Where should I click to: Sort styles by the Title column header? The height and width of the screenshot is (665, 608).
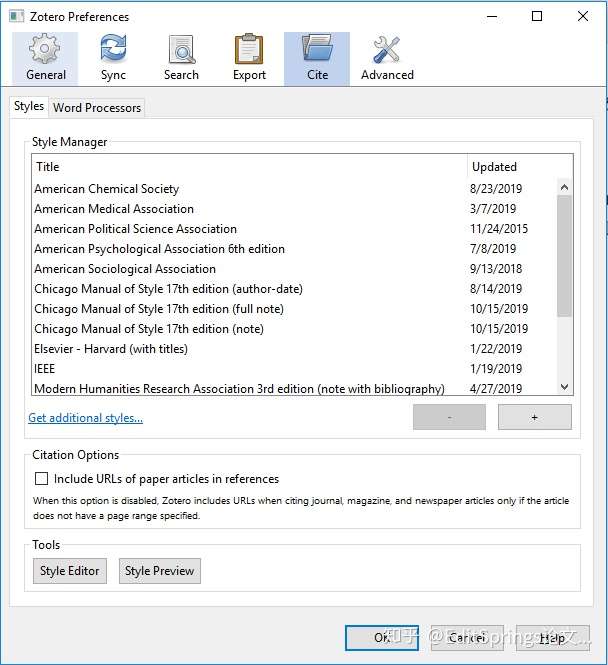pos(249,167)
